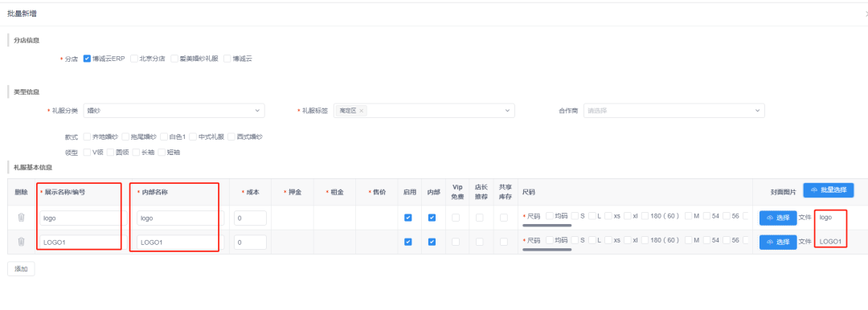
Task: Tick the 拖尾婚纱 style checkbox
Action: pos(125,137)
